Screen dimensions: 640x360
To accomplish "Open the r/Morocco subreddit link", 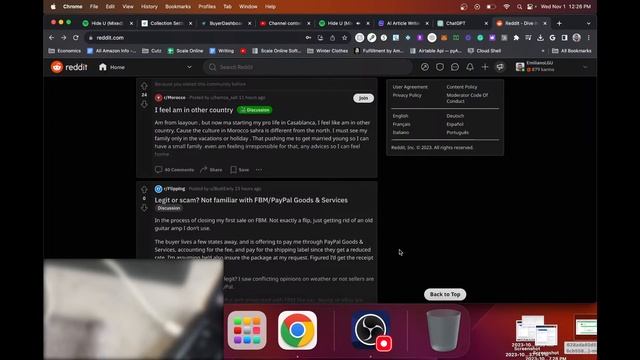I will (x=174, y=98).
